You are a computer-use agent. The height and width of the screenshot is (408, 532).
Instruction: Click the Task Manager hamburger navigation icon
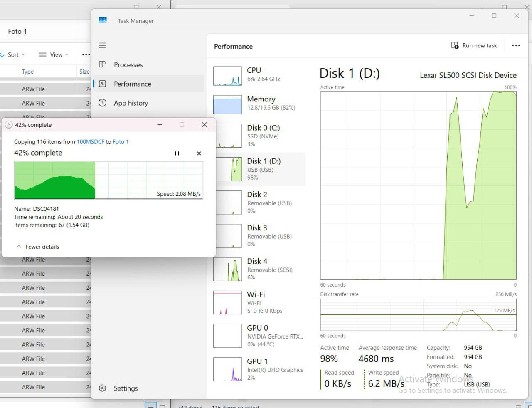(x=102, y=45)
